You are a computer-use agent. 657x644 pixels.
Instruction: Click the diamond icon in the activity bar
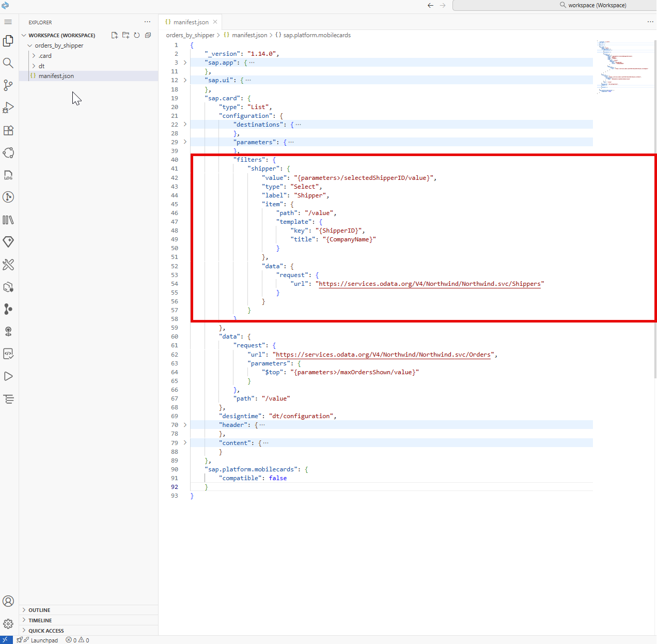coord(8,242)
